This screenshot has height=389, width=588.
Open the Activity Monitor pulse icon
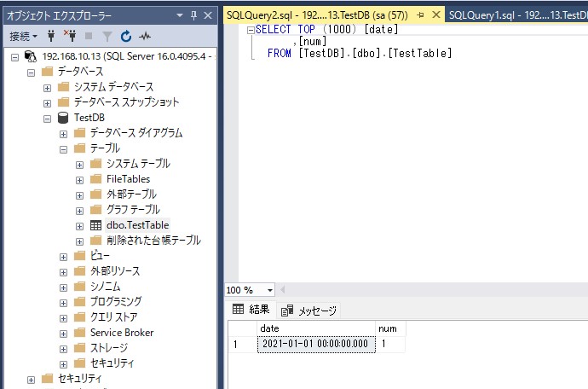pos(145,36)
